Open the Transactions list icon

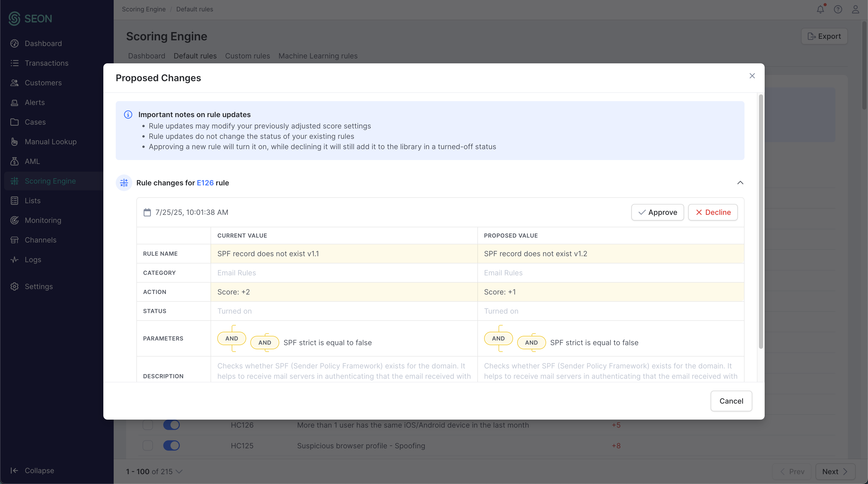pos(14,63)
